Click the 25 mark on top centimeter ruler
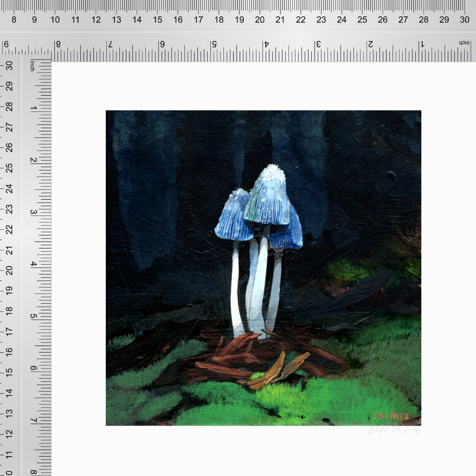This screenshot has width=476, height=476. click(x=362, y=20)
